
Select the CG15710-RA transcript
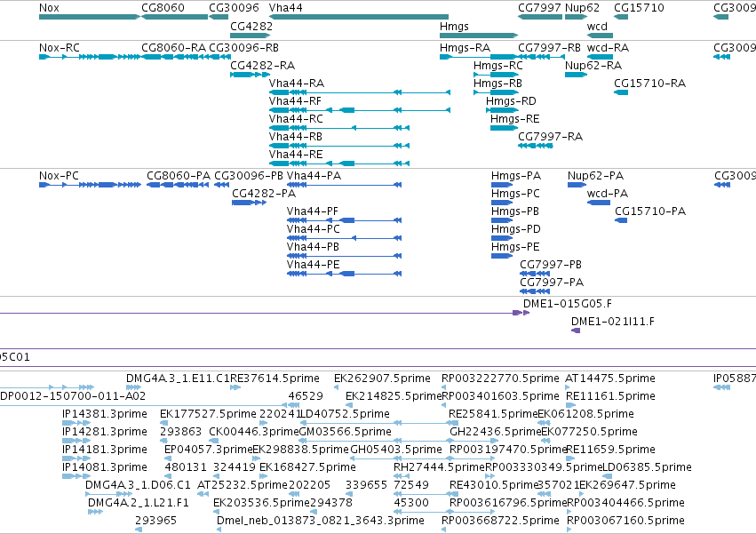pos(621,92)
